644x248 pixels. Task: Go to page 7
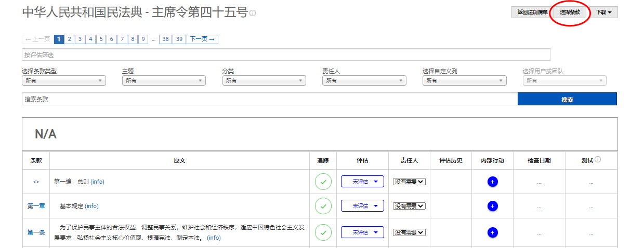123,39
